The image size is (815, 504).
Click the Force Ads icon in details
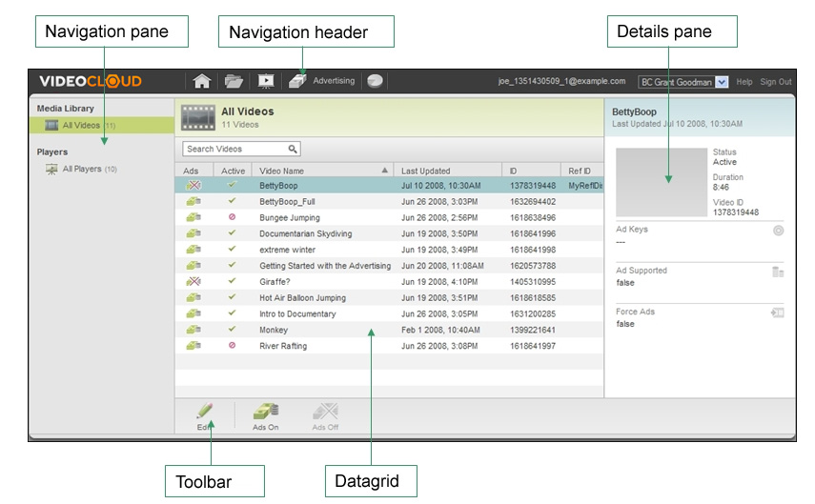click(778, 312)
